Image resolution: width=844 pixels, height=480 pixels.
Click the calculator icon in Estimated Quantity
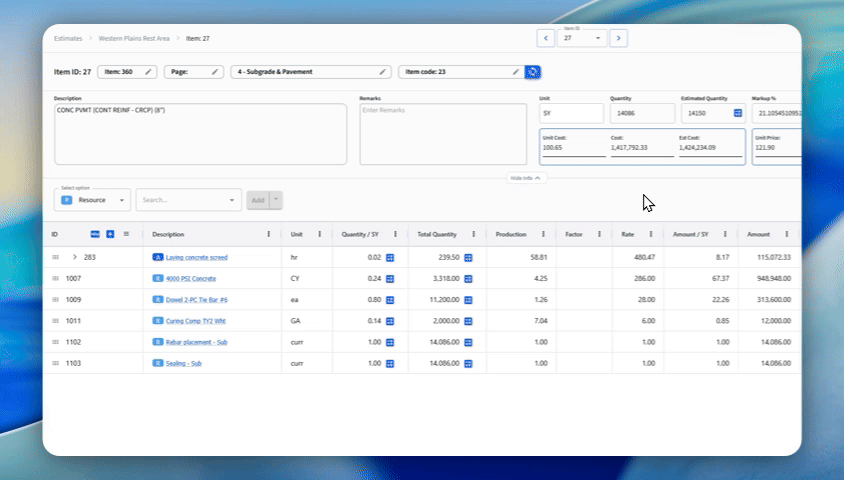coord(737,114)
